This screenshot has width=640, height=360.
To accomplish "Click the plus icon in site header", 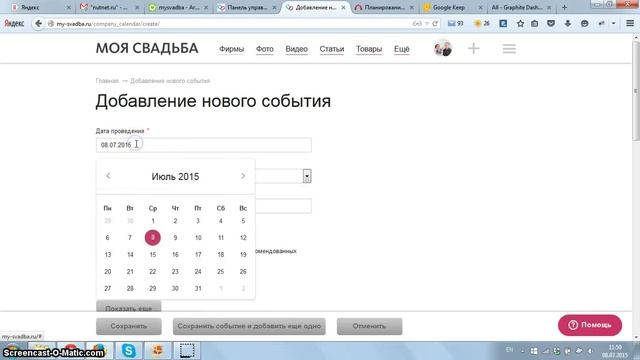I will tap(473, 49).
